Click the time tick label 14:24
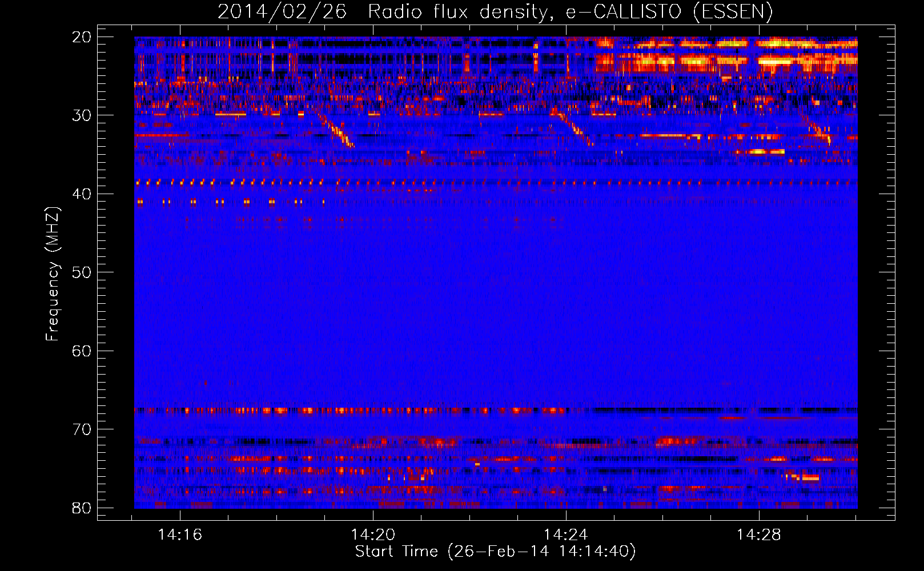Viewport: 924px width, 571px height. pos(566,534)
